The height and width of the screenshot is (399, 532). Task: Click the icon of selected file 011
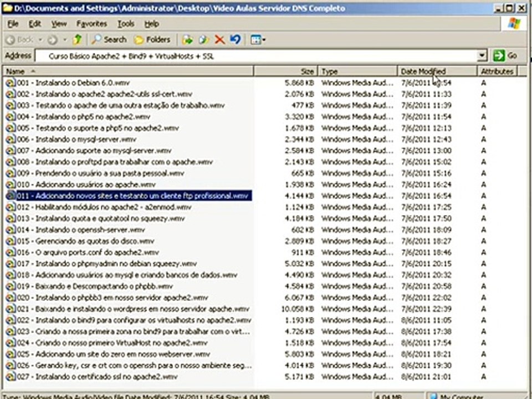(x=11, y=196)
